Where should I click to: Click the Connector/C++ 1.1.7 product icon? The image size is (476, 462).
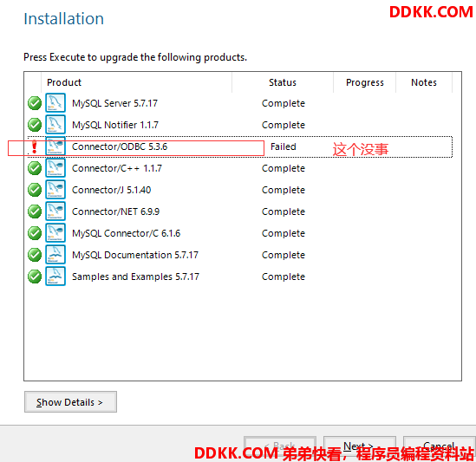[55, 168]
